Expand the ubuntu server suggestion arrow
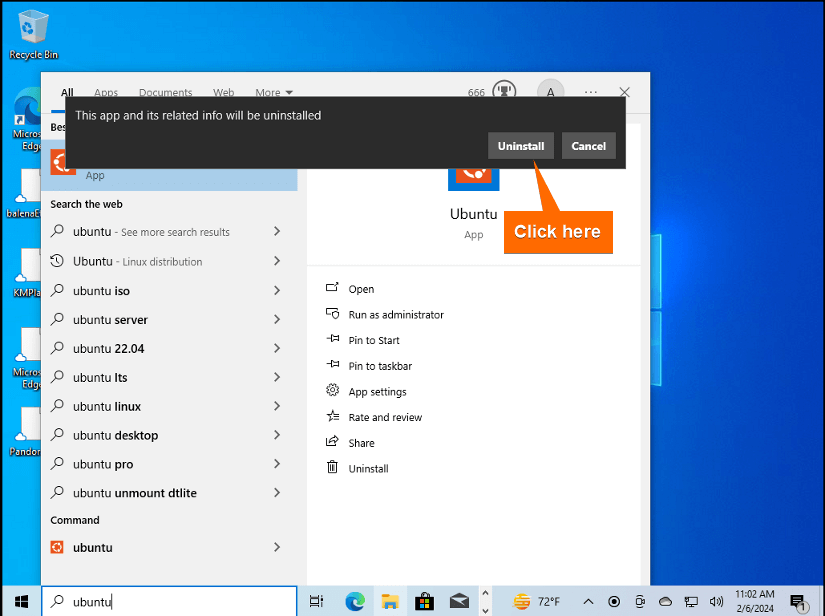 tap(277, 319)
